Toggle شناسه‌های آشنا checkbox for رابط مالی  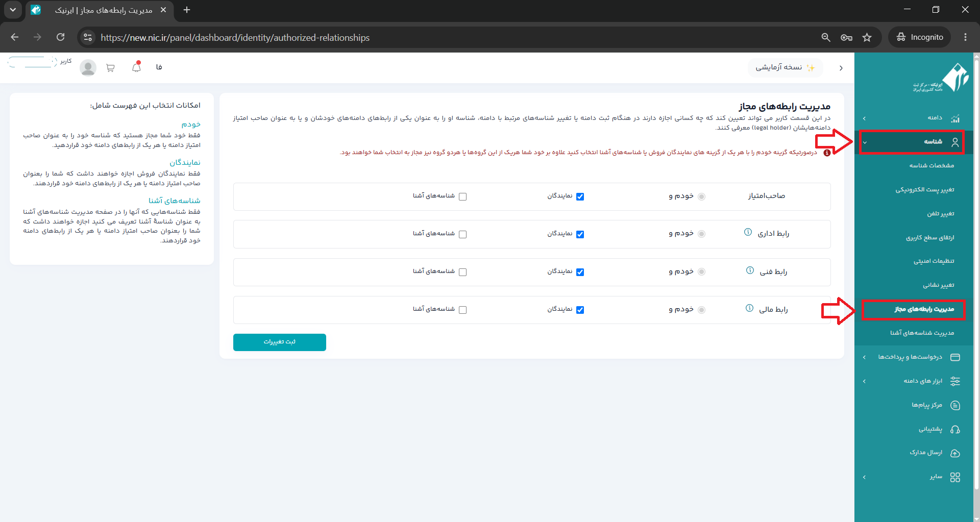(462, 310)
